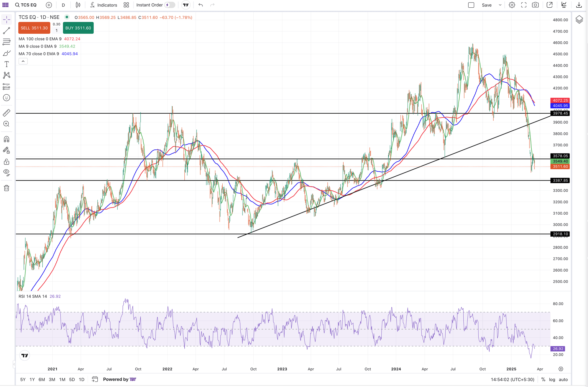The image size is (588, 387).
Task: Activate the zoom in tool
Action: coord(6,124)
